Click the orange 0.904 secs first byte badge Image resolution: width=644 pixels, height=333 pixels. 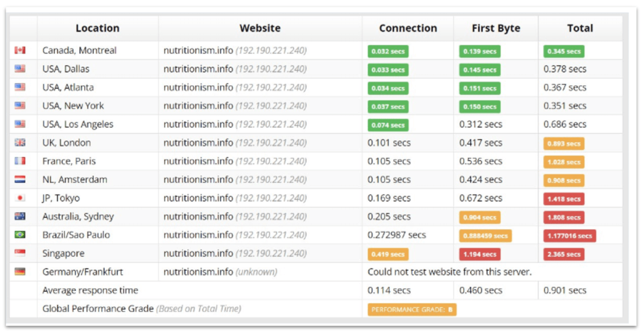tap(479, 218)
